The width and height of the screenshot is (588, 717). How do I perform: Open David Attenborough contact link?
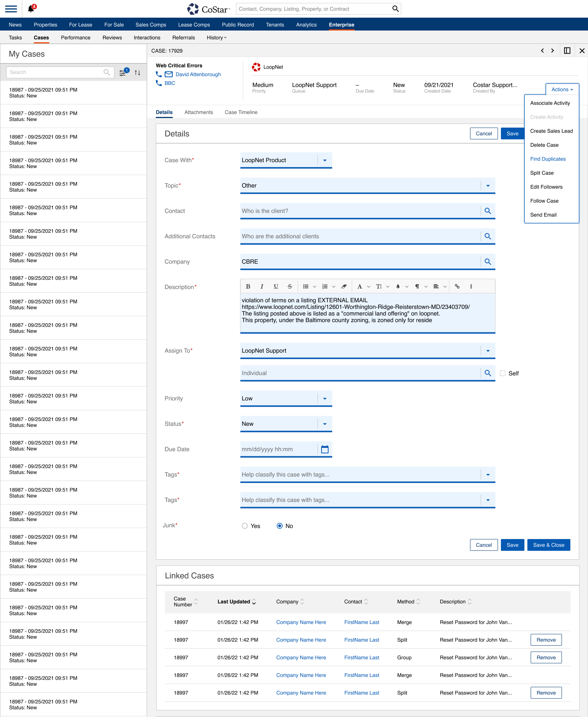pos(198,74)
